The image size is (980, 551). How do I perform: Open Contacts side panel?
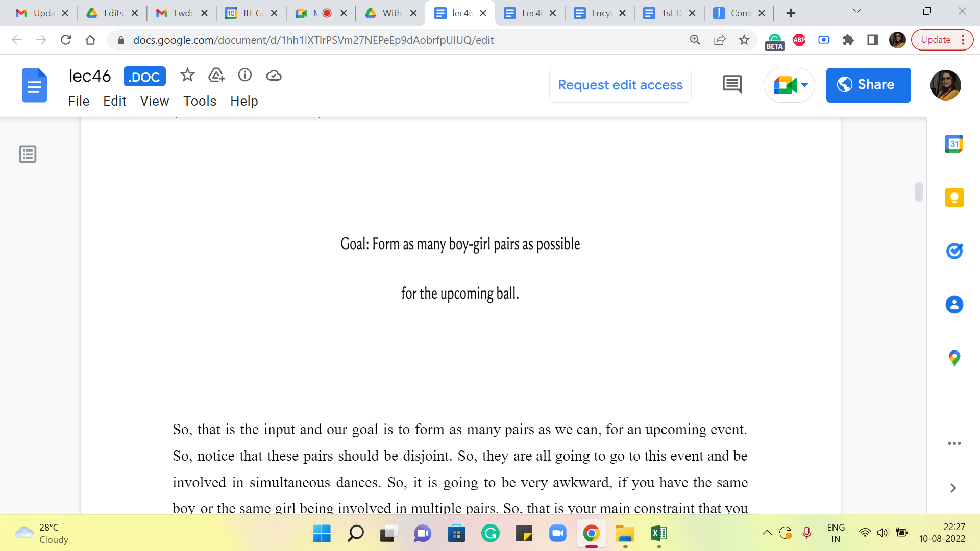click(x=954, y=305)
